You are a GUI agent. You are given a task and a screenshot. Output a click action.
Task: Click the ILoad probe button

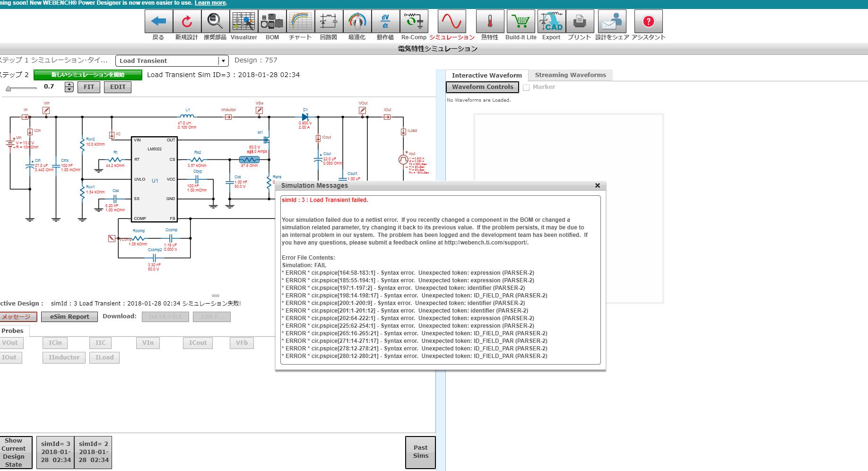104,358
